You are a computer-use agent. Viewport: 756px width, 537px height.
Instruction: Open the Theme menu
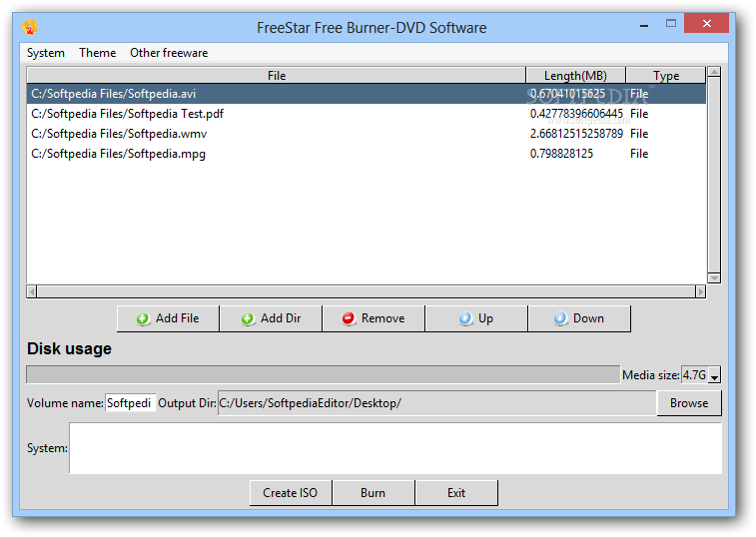(98, 53)
